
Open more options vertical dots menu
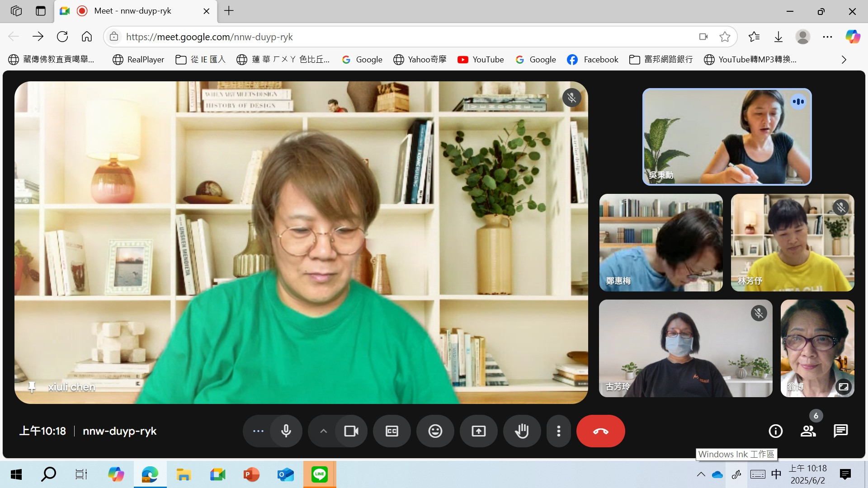[559, 431]
